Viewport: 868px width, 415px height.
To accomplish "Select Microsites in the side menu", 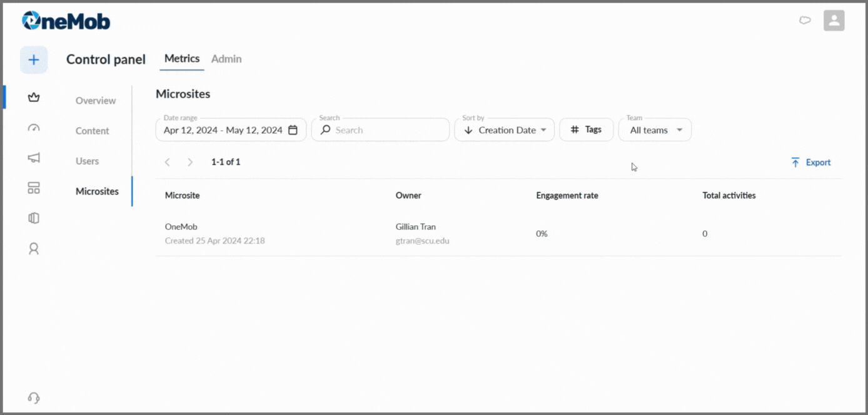I will click(97, 192).
